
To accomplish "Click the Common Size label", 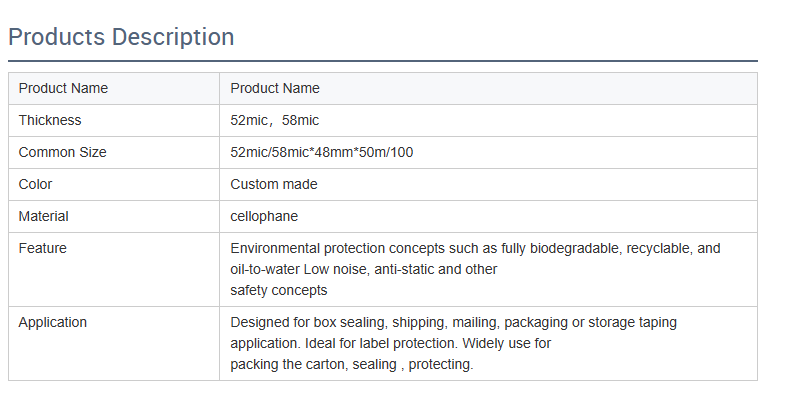I will coord(62,152).
